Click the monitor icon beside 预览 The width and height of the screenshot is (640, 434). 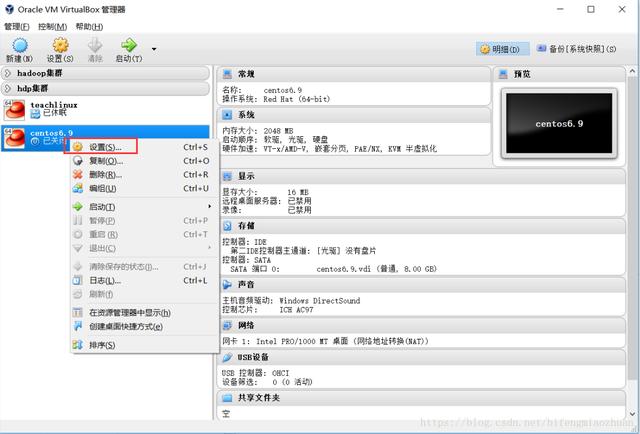click(x=503, y=74)
